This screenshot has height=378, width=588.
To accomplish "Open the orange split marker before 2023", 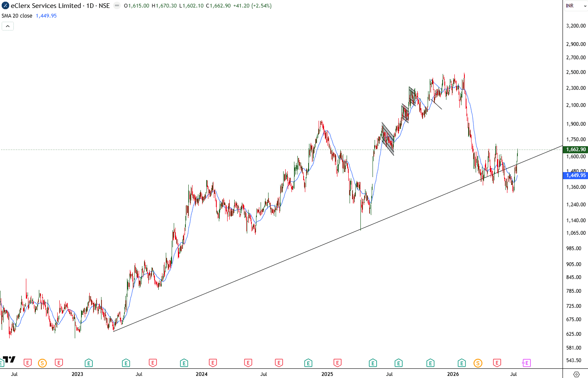I will (x=42, y=363).
